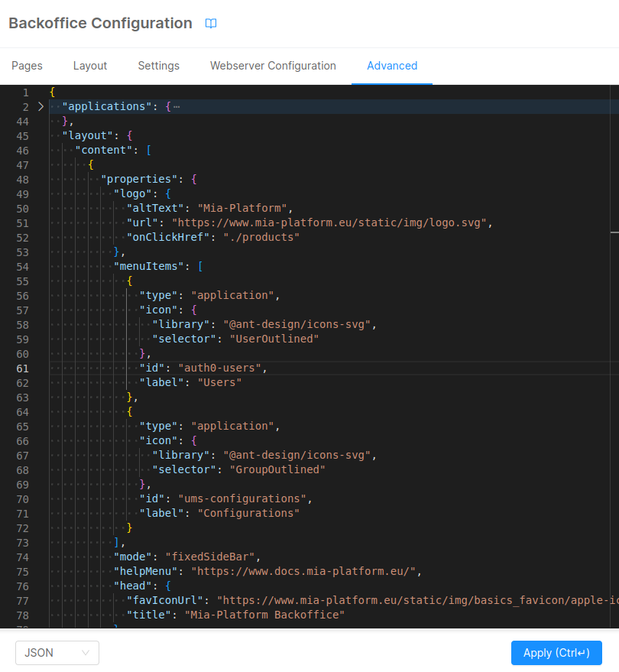Click the "Mia-Platform Backoffice" title value

(x=264, y=615)
